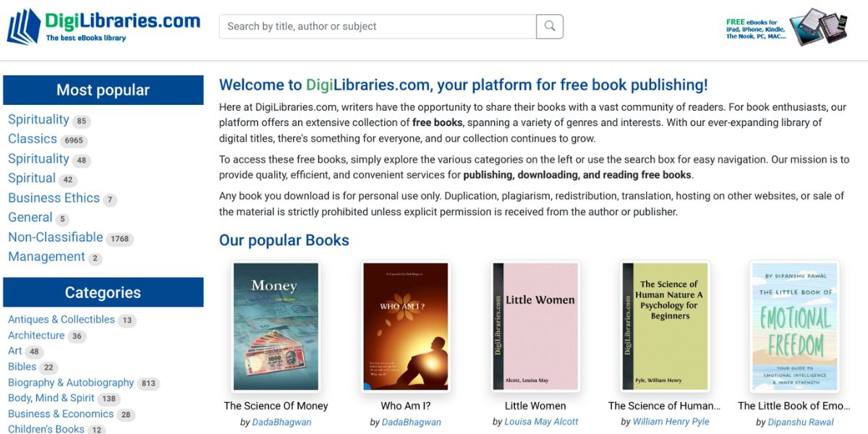Open the Classics category
This screenshot has width=868, height=434.
click(32, 139)
